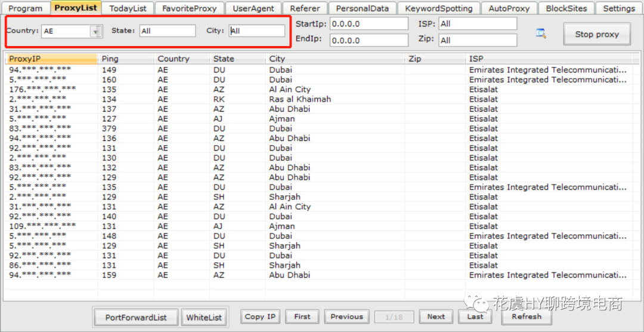Click the Zip filter field

point(477,41)
